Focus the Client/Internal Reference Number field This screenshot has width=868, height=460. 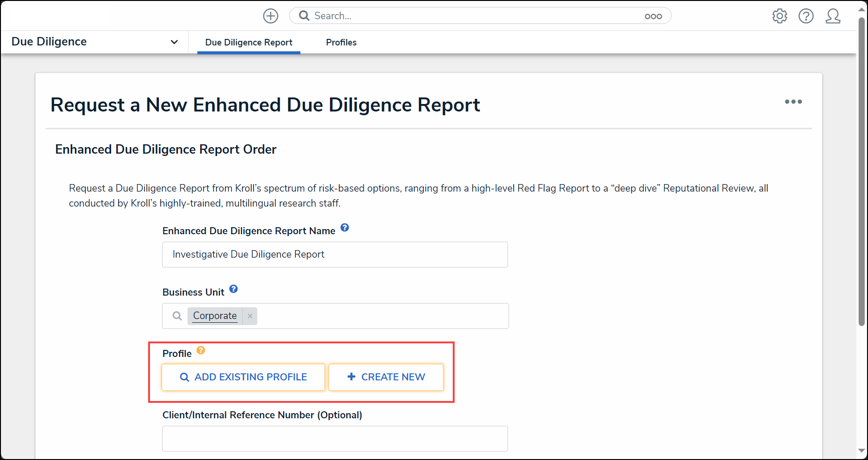tap(335, 438)
